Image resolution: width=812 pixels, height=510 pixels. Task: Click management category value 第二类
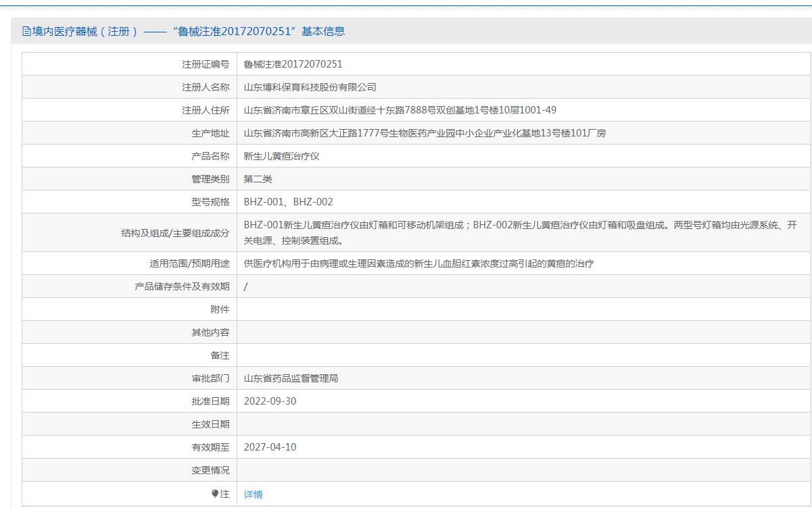258,179
